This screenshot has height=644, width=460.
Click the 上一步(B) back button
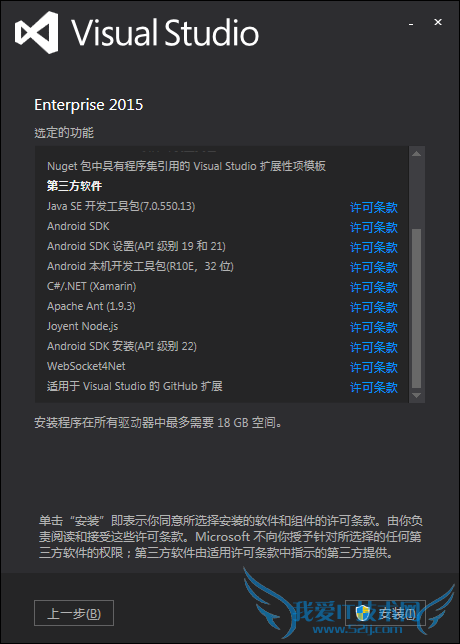pos(74,613)
